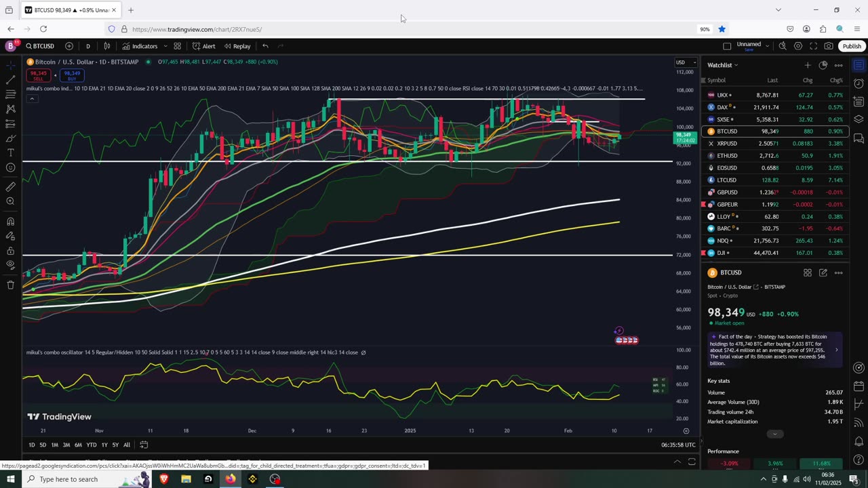Image resolution: width=868 pixels, height=488 pixels.
Task: Click the redo arrow in the chart toolbar
Action: click(281, 46)
